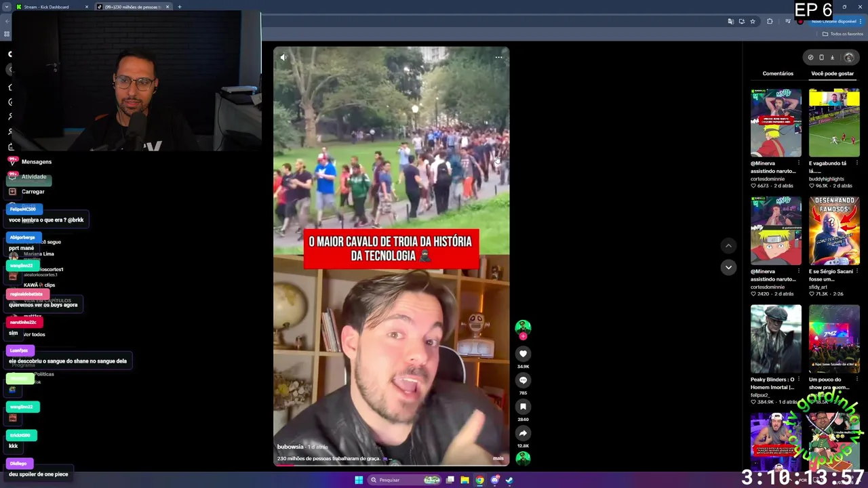Open Discord from the taskbar

[495, 480]
